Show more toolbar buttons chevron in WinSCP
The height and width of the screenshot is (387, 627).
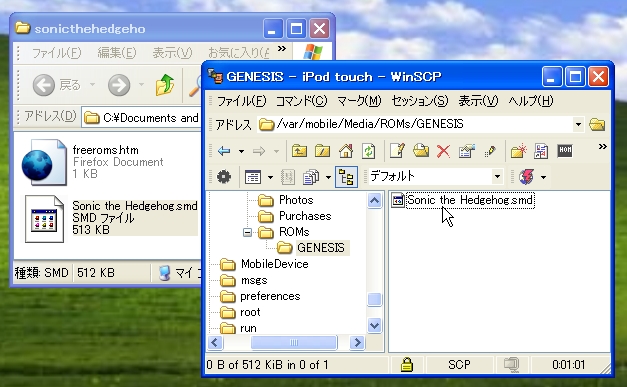[603, 147]
